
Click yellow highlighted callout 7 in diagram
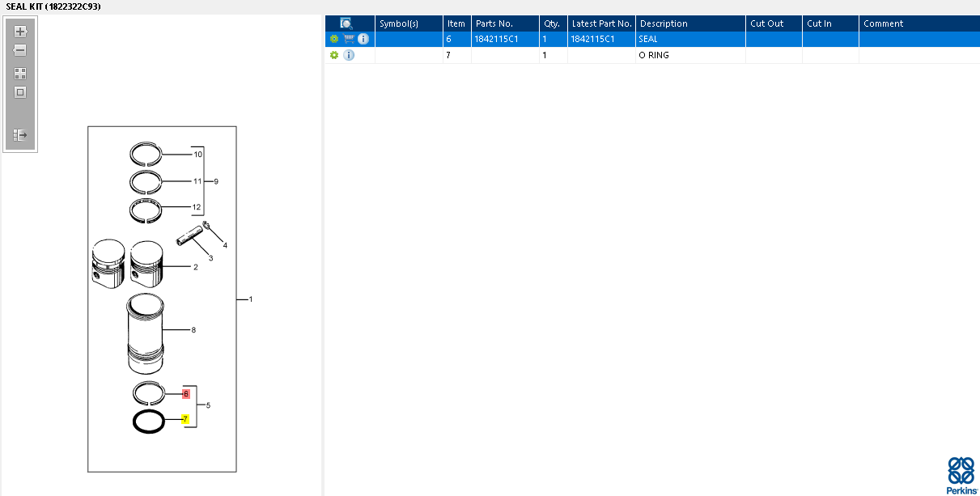(185, 420)
